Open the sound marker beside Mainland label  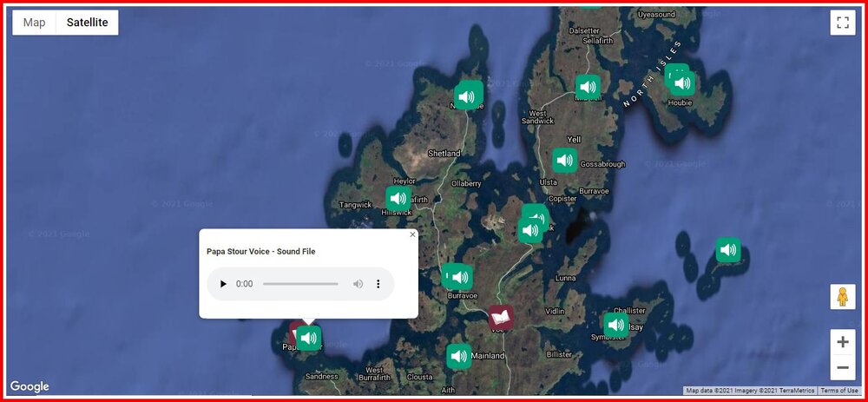(x=459, y=356)
